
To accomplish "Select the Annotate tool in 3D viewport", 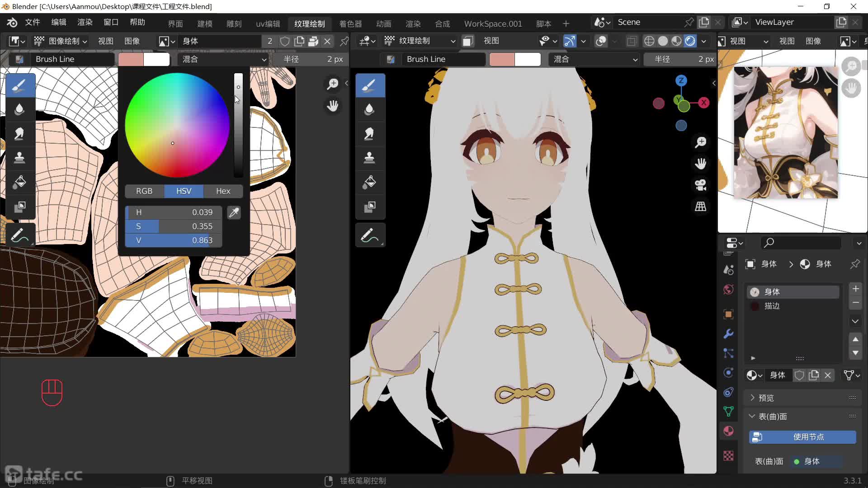I will [370, 235].
